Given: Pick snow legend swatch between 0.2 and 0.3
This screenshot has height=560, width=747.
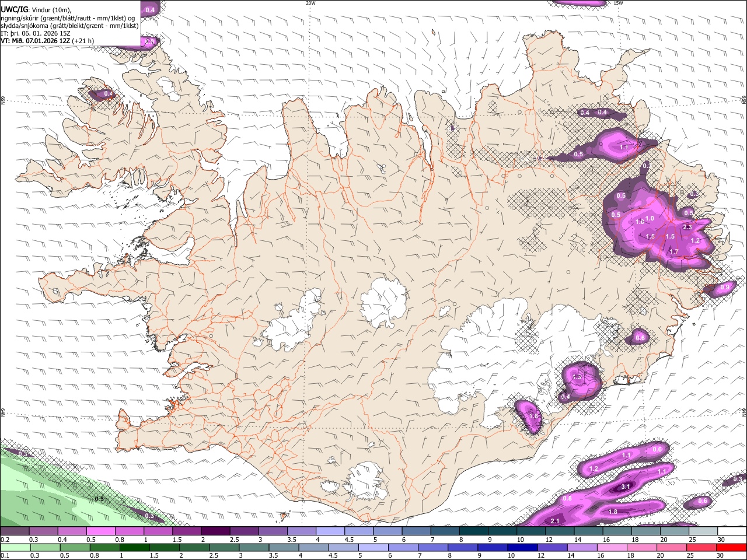Looking at the screenshot, I should [15, 531].
